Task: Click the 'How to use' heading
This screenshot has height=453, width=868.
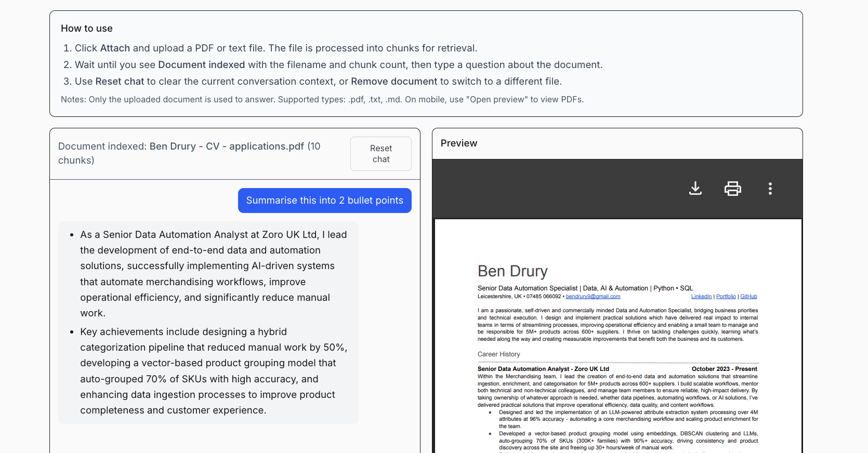Action: click(x=87, y=29)
